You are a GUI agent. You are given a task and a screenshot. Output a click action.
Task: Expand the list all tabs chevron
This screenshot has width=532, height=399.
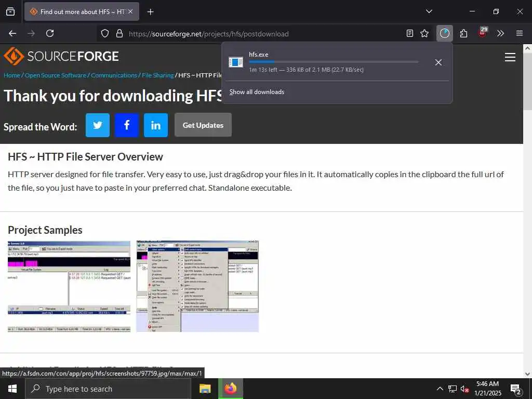429,11
